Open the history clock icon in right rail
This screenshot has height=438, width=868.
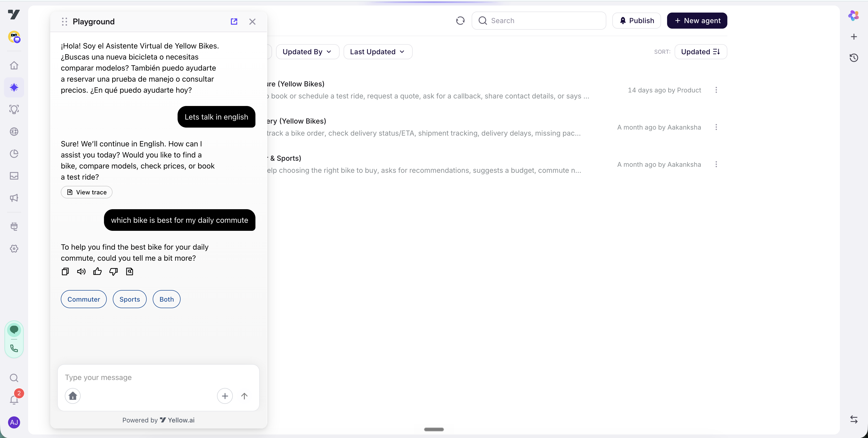(854, 58)
